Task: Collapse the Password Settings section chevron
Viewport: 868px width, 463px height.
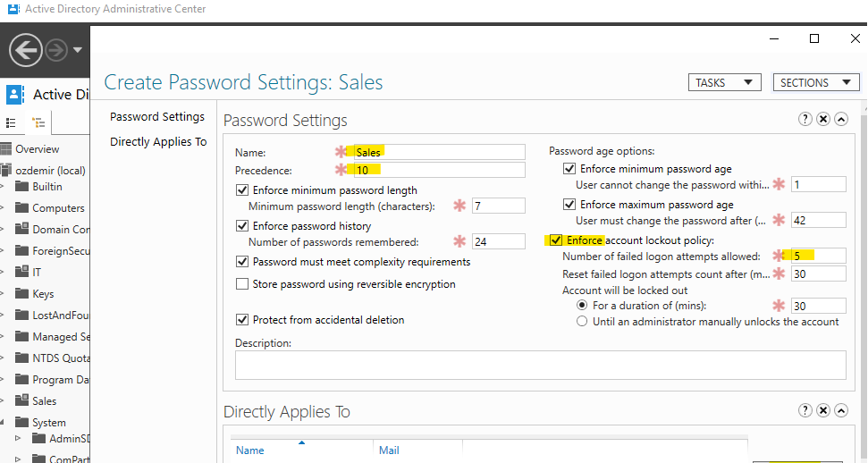Action: coord(841,120)
